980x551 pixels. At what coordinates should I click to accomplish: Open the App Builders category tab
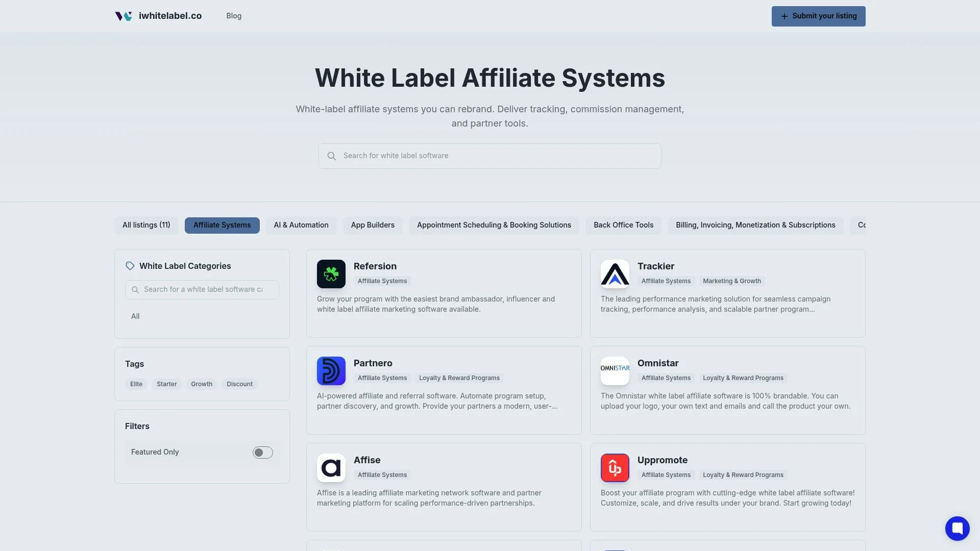(x=372, y=225)
